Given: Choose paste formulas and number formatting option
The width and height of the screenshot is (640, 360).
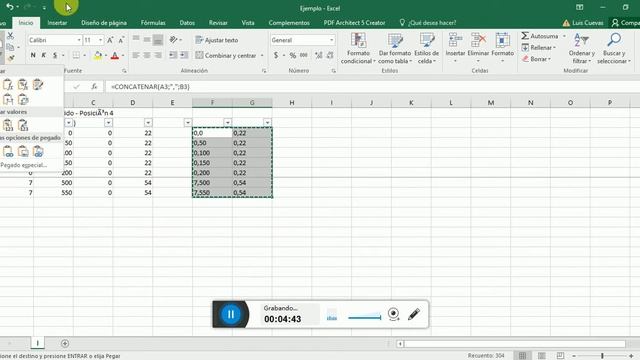Looking at the screenshot, I should (x=23, y=85).
